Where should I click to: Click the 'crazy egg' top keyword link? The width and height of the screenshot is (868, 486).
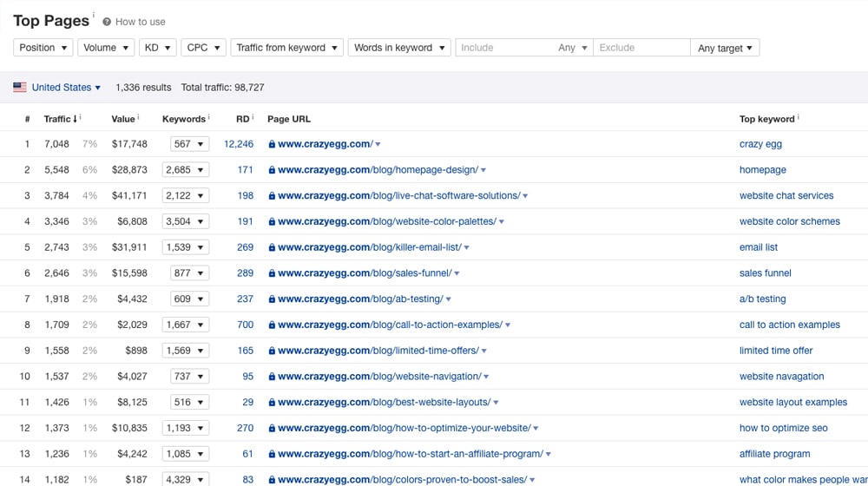tap(760, 144)
